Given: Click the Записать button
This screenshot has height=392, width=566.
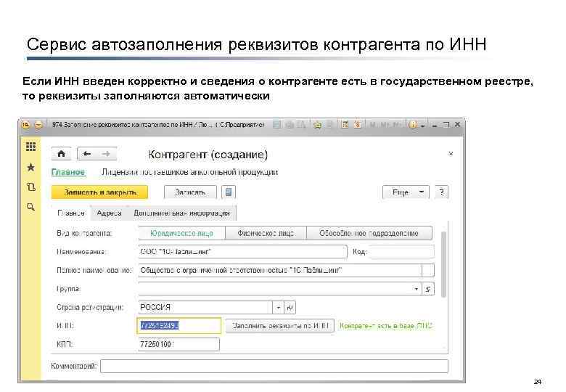Looking at the screenshot, I should (190, 192).
